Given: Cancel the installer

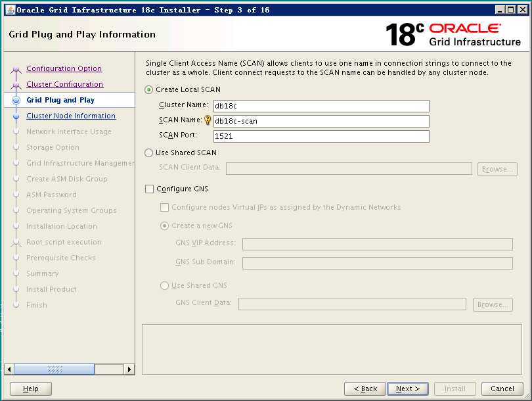Looking at the screenshot, I should point(502,389).
